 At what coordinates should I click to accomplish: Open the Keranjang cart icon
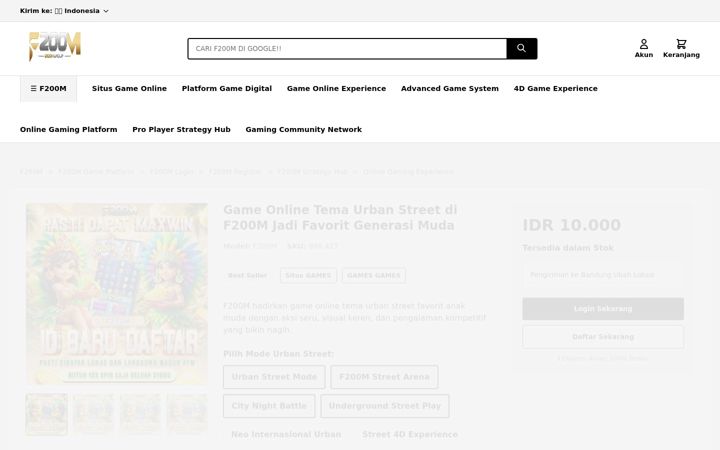pos(681,48)
